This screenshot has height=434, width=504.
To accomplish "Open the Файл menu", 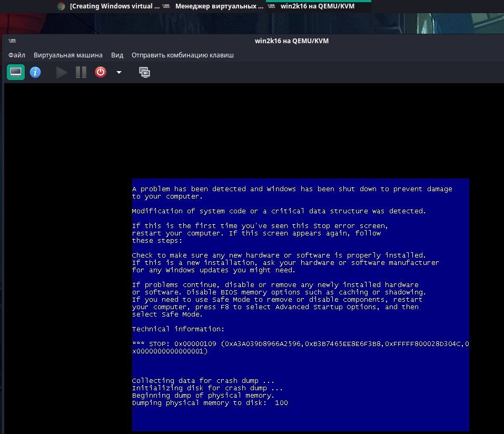I will tap(17, 55).
